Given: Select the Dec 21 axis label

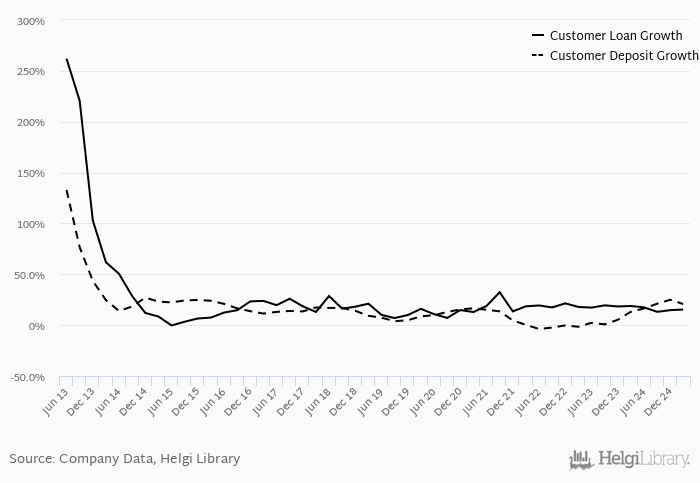Looking at the screenshot, I should (502, 402).
